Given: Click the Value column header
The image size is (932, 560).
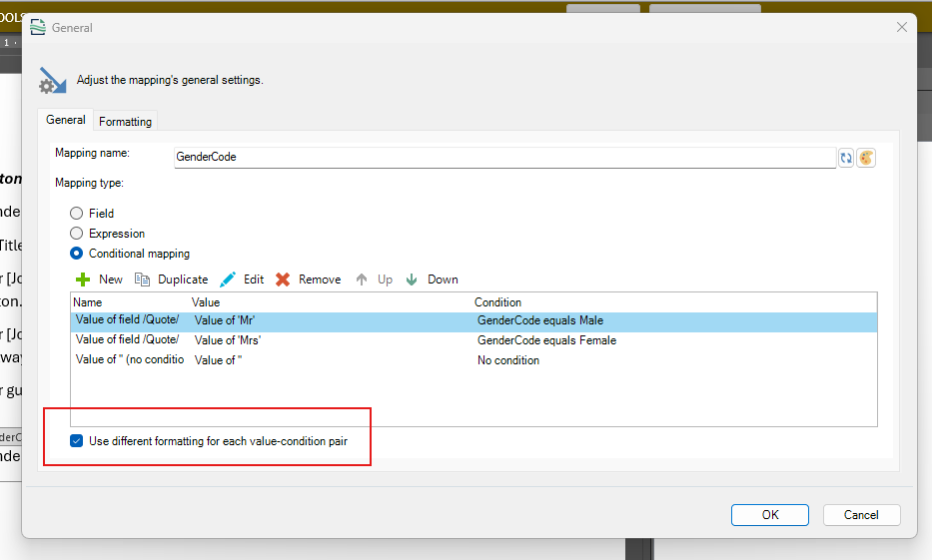Looking at the screenshot, I should click(x=206, y=302).
